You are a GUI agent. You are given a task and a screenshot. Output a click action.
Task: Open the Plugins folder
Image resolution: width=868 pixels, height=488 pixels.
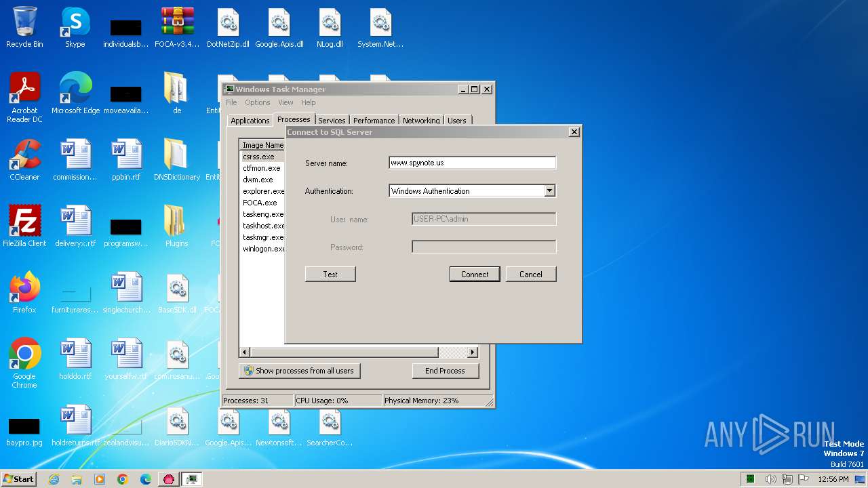click(x=177, y=226)
